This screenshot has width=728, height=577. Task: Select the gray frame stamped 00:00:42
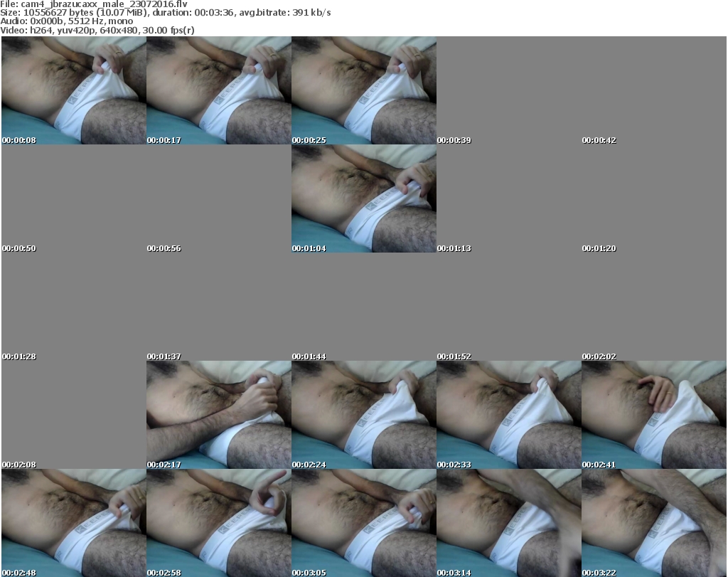[x=654, y=90]
